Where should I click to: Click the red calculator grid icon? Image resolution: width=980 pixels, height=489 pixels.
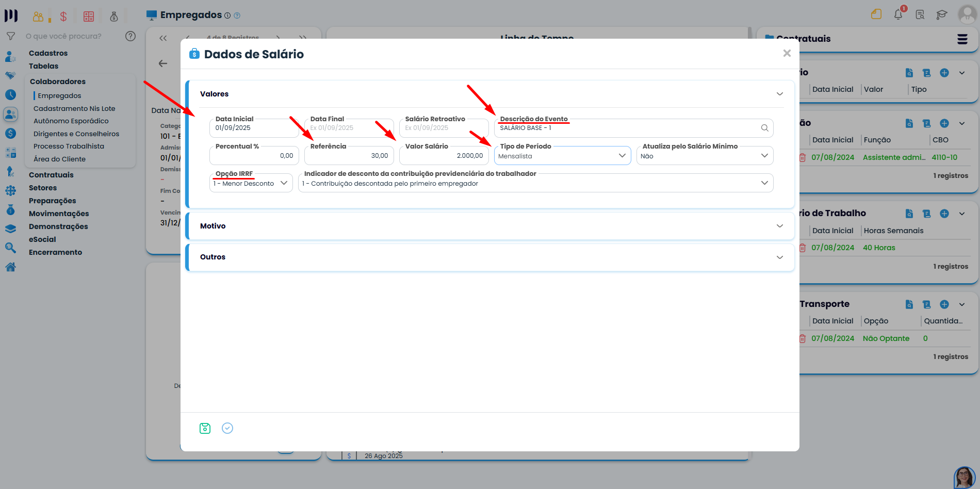point(89,17)
